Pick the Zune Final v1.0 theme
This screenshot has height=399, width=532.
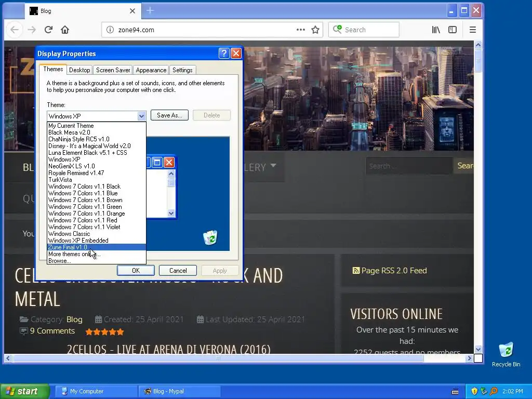click(x=96, y=247)
